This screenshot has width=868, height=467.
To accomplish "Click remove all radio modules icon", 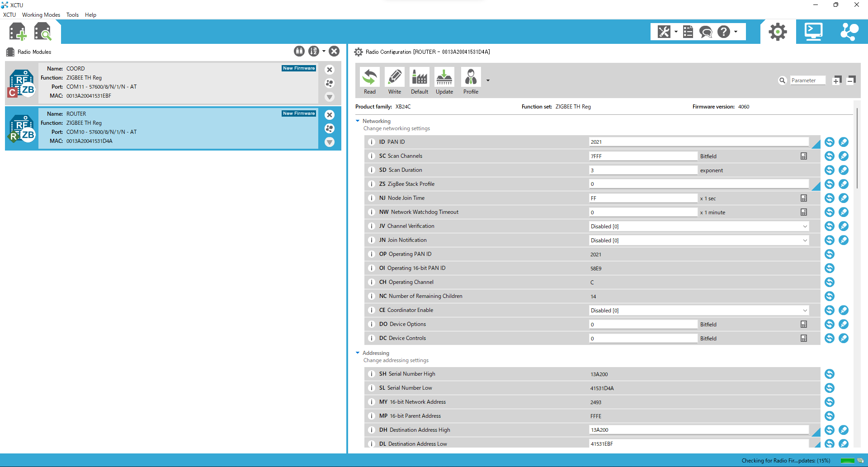I will [334, 51].
